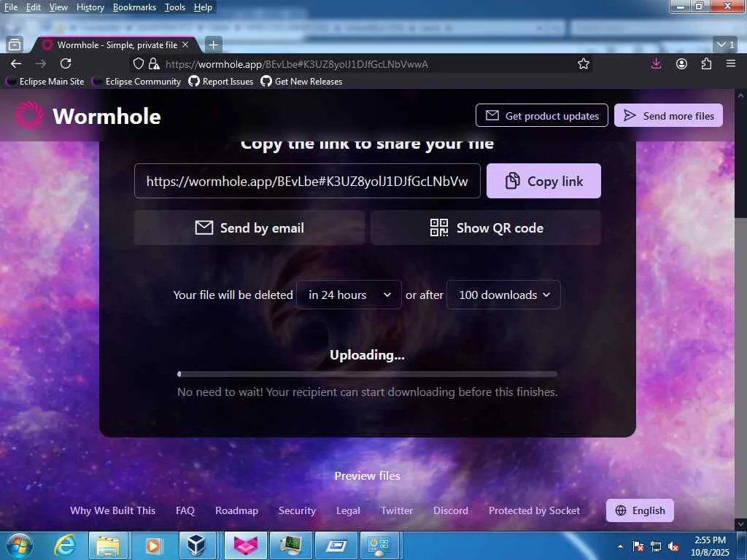747x560 pixels.
Task: Click the tab overview icon beside tabs
Action: [15, 44]
